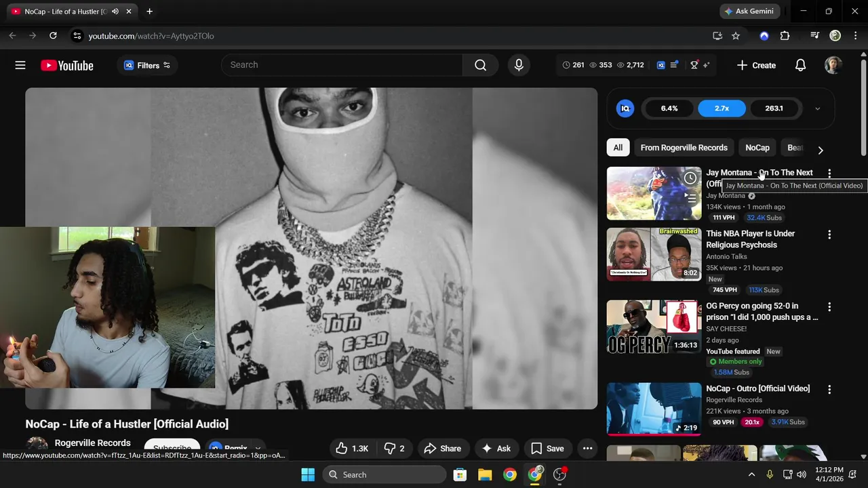Mute the tab via speaker icon
The image size is (868, 488).
[x=115, y=12]
